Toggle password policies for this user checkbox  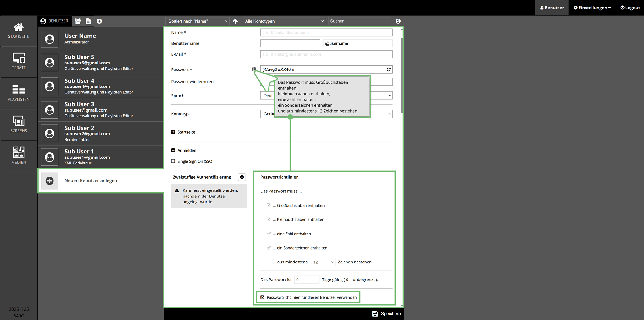coord(263,297)
